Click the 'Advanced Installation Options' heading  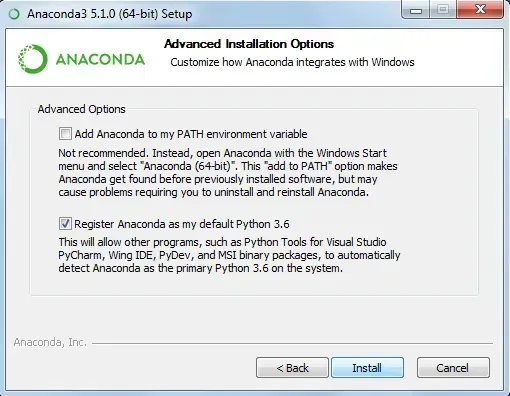coord(249,44)
